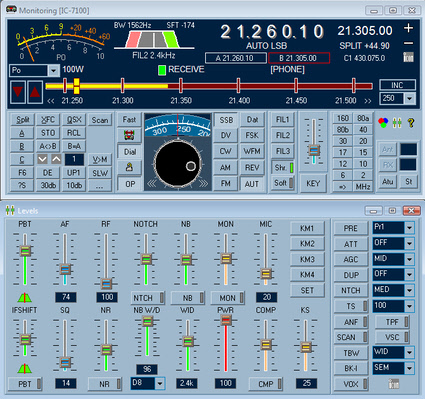This screenshot has width=425, height=399.
Task: Click the Split button
Action: coord(22,120)
